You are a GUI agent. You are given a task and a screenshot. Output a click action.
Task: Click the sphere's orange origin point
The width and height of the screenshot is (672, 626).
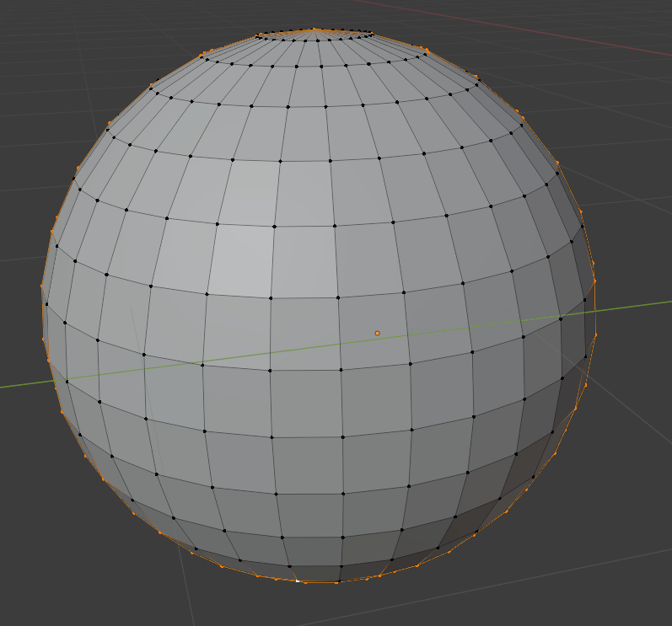pos(377,333)
